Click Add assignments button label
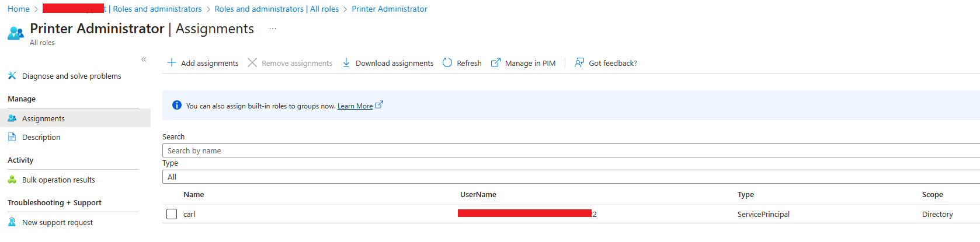The height and width of the screenshot is (242, 980). click(x=210, y=63)
